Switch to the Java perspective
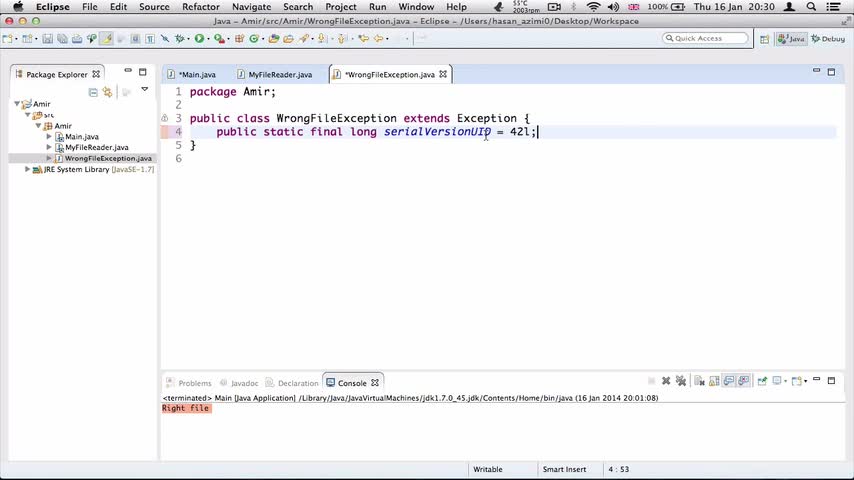Image resolution: width=854 pixels, height=480 pixels. pos(791,39)
